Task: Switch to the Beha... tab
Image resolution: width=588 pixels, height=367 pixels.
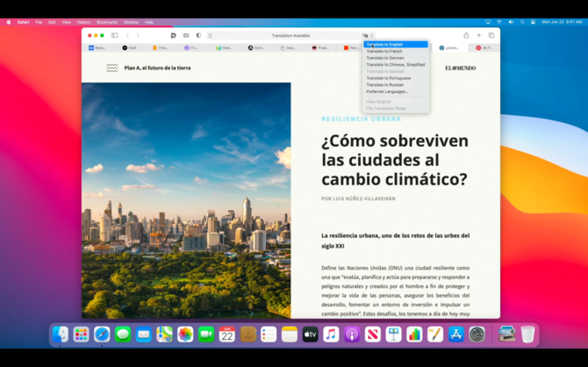Action: [x=97, y=47]
